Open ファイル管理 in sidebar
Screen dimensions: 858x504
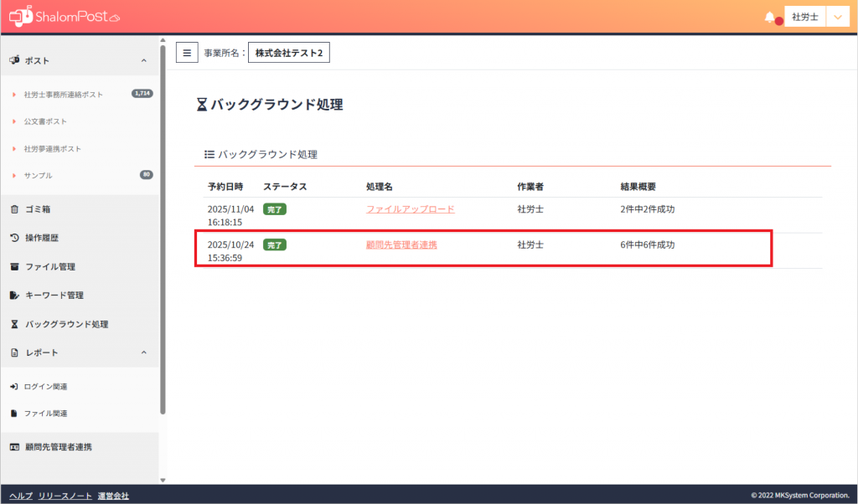(49, 267)
